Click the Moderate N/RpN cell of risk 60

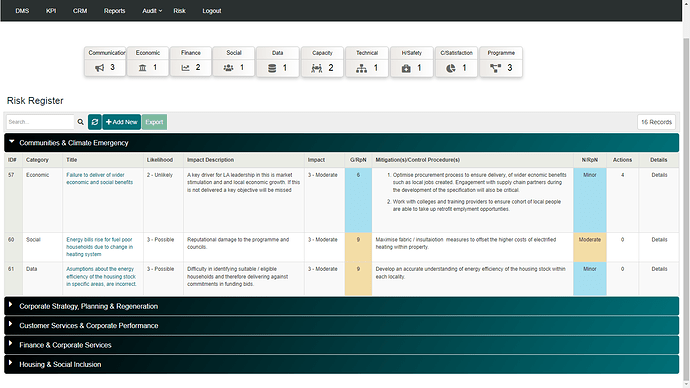[x=590, y=247]
